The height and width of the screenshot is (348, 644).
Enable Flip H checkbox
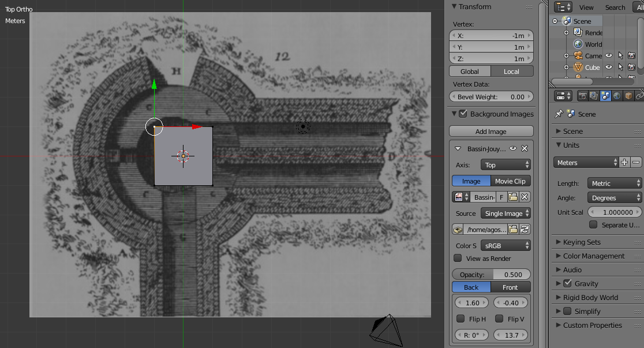pos(460,319)
